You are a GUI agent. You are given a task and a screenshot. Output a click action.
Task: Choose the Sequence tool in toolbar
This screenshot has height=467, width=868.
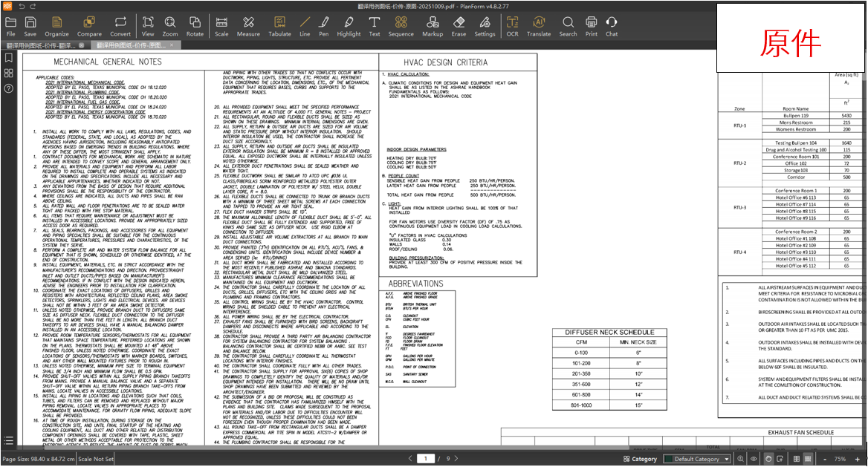pyautogui.click(x=401, y=26)
